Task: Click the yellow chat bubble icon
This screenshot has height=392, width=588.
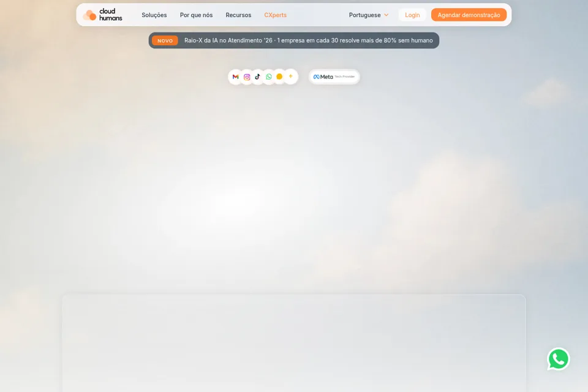Action: pos(279,77)
